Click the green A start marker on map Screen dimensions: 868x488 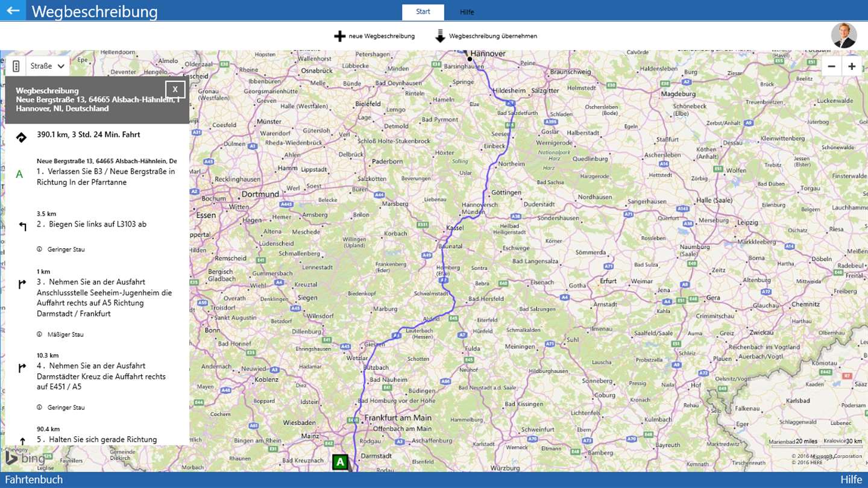tap(341, 463)
